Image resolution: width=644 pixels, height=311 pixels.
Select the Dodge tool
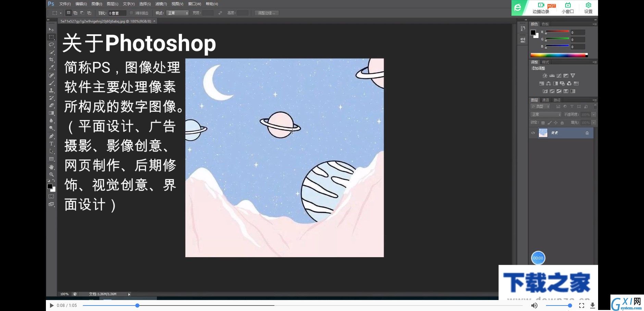point(51,128)
